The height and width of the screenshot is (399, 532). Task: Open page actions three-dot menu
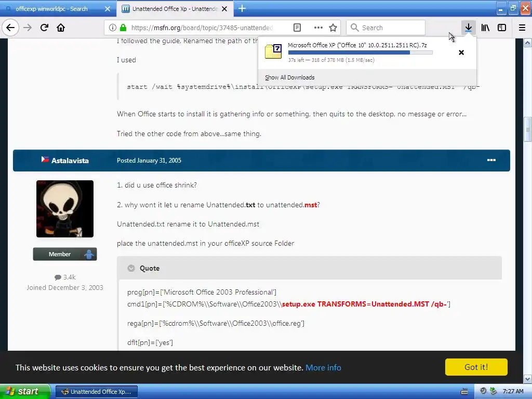click(318, 28)
